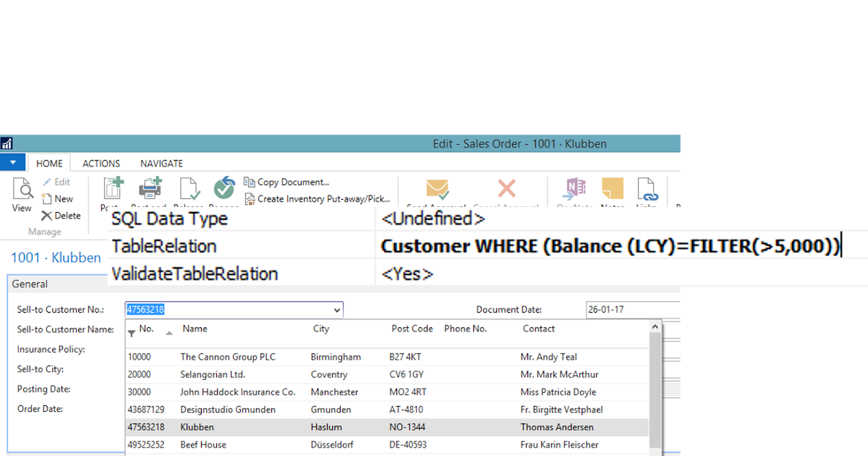Switch to the ACTIONS tab

pyautogui.click(x=101, y=163)
